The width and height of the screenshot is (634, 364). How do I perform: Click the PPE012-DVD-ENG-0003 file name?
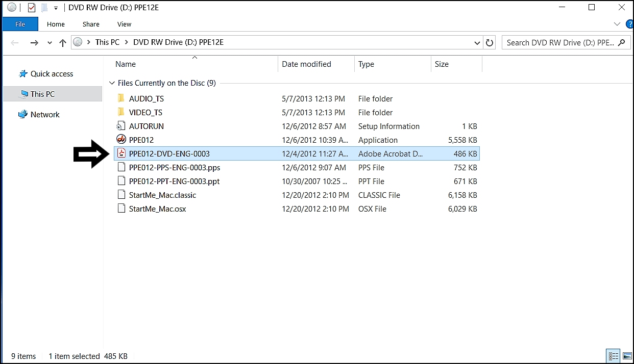(169, 154)
